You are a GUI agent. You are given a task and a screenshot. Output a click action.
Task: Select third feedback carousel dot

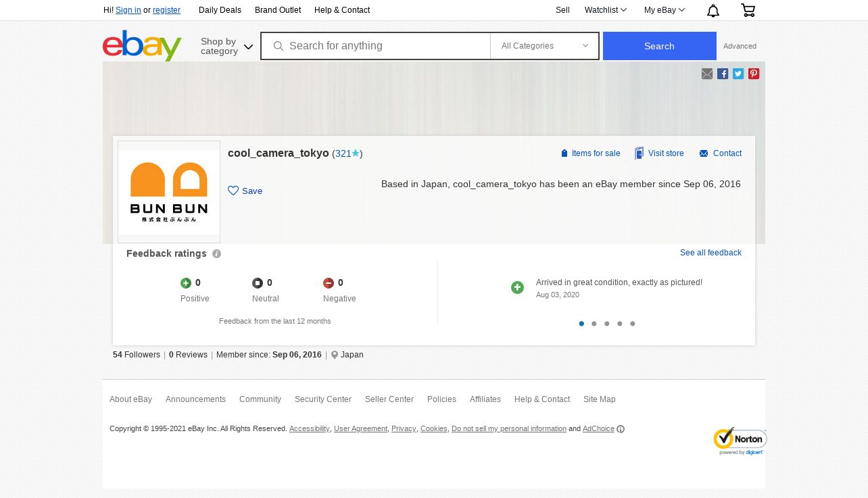point(607,324)
